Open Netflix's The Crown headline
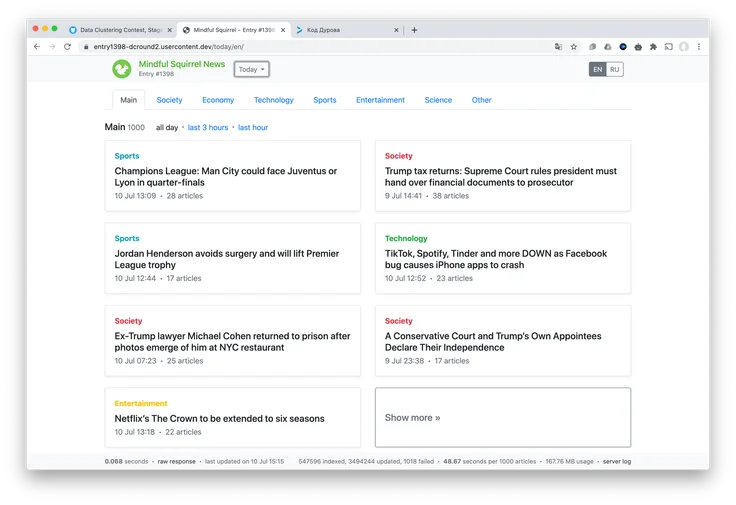 coord(219,419)
